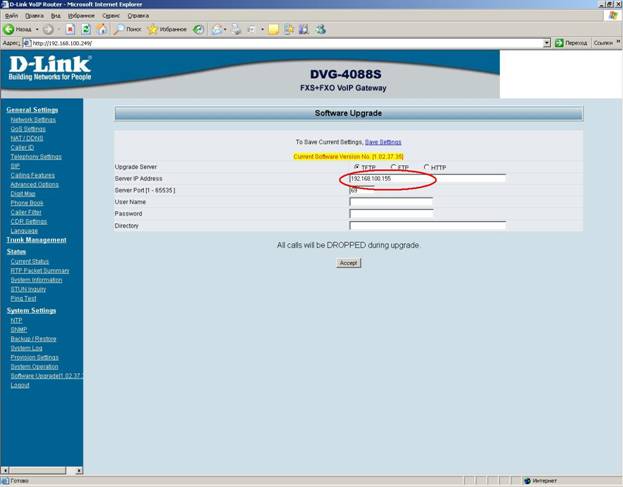
Task: Click the Edit page icon in the toolbar
Action: pos(252,29)
